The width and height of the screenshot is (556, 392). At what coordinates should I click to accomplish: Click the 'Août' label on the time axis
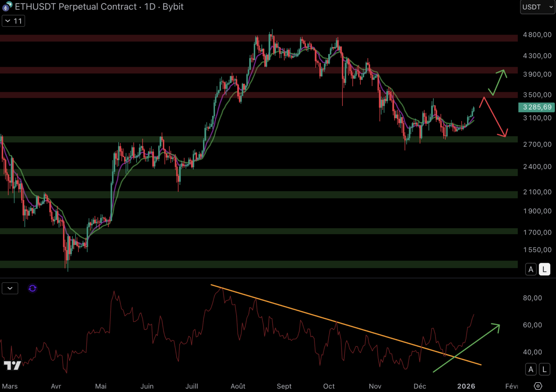[238, 386]
